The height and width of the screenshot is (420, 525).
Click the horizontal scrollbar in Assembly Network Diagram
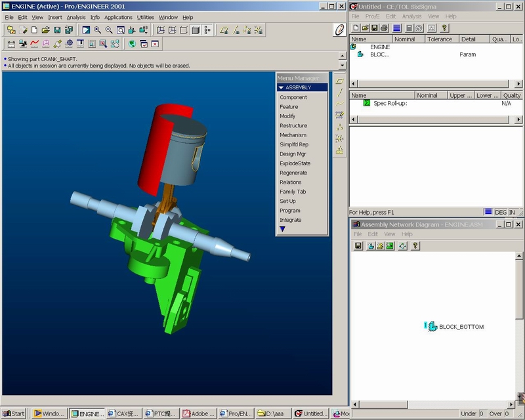pos(432,405)
